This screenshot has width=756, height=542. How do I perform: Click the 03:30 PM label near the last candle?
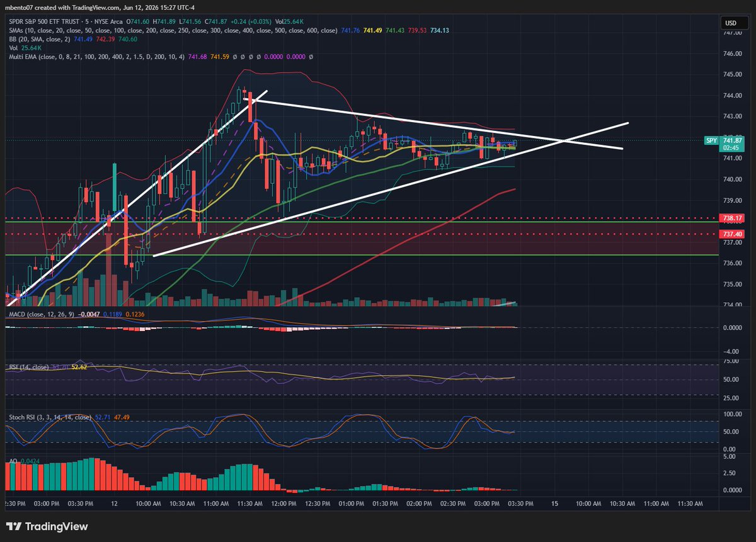coord(520,504)
